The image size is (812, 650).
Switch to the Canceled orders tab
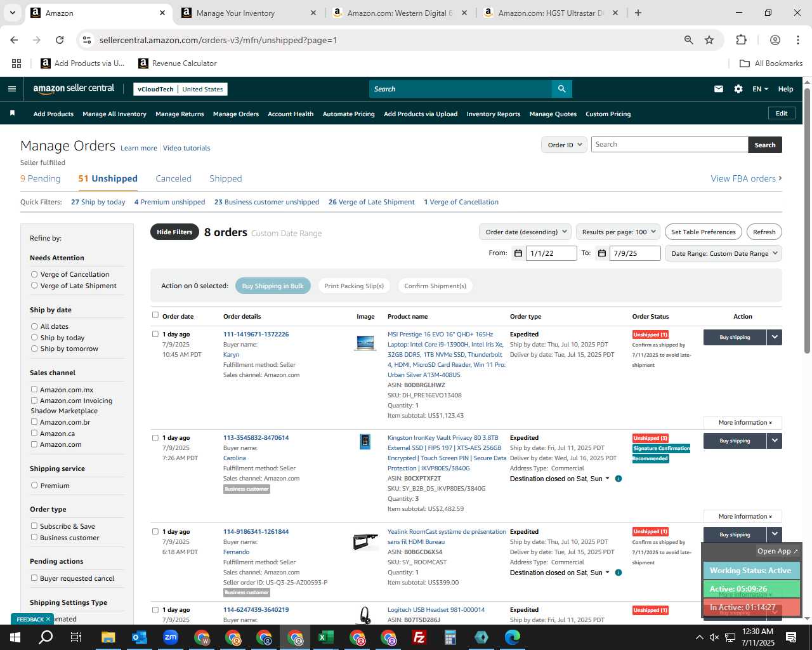[173, 179]
